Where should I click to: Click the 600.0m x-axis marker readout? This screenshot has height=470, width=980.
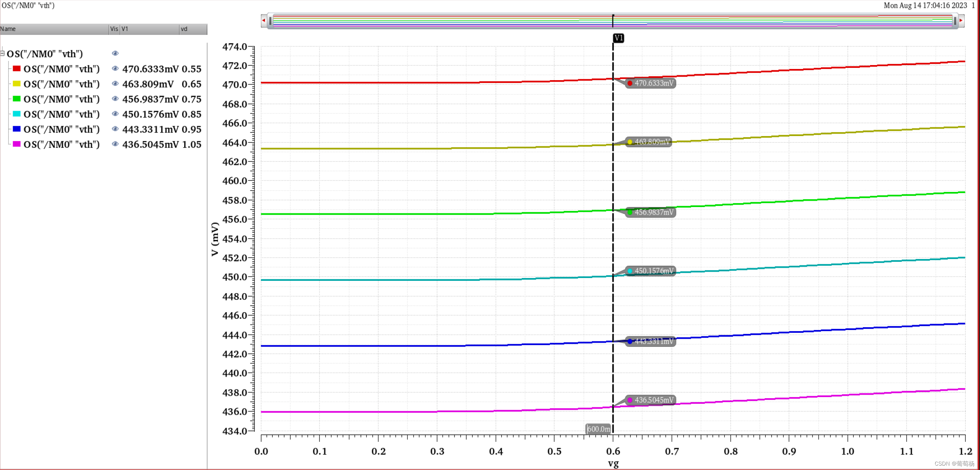(598, 429)
